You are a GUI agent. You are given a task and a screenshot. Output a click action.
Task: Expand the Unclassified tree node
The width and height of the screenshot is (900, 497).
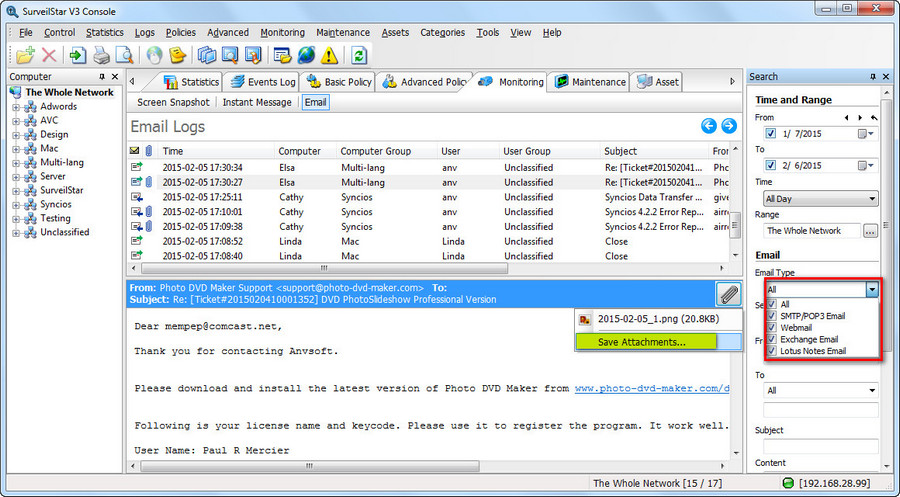(x=16, y=233)
